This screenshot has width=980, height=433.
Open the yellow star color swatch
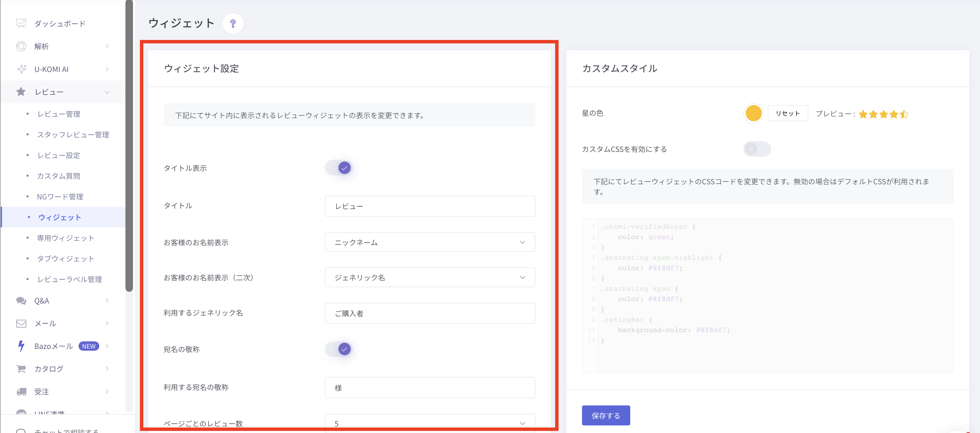pos(753,113)
